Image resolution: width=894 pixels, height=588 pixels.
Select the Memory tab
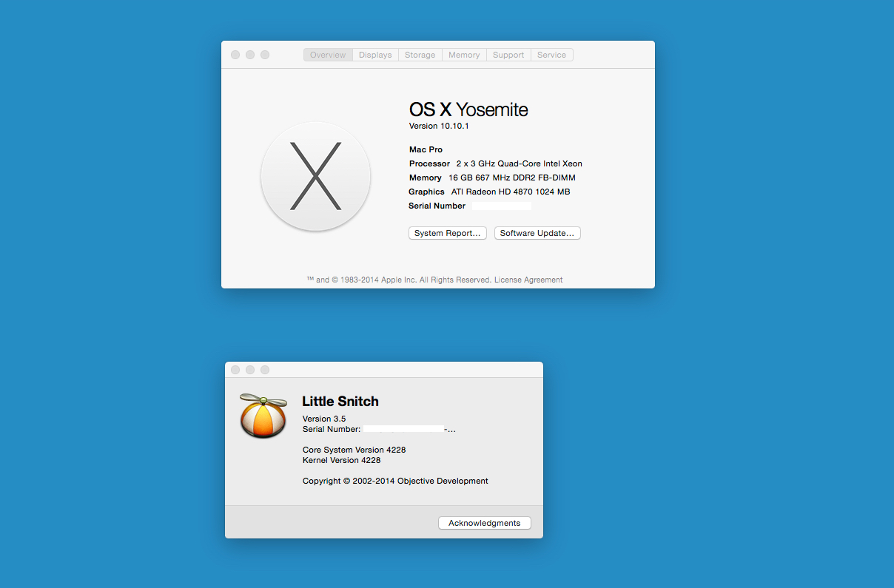coord(464,55)
